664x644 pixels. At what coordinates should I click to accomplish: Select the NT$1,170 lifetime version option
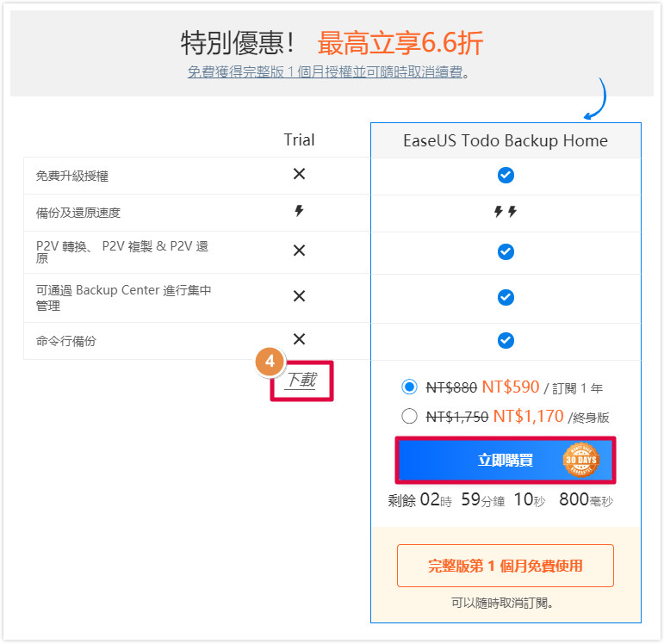[409, 416]
